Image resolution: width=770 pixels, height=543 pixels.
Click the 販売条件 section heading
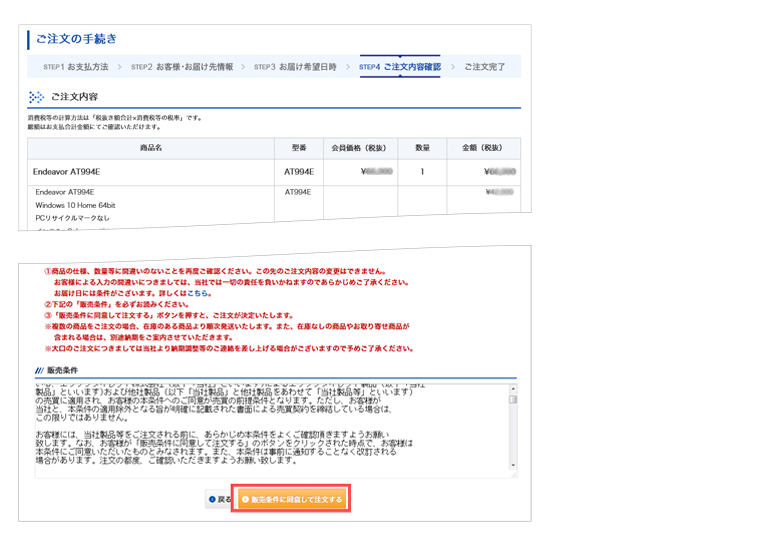pos(62,370)
